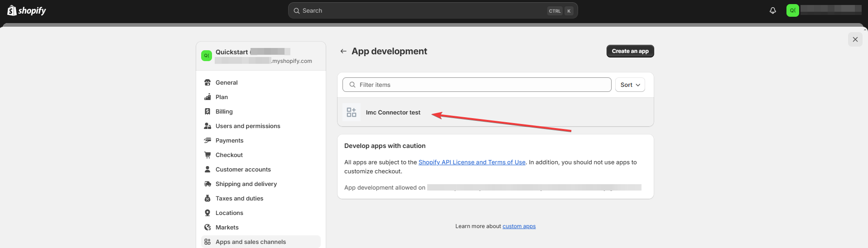The height and width of the screenshot is (248, 868).
Task: Click the Billing icon in sidebar
Action: click(x=207, y=111)
